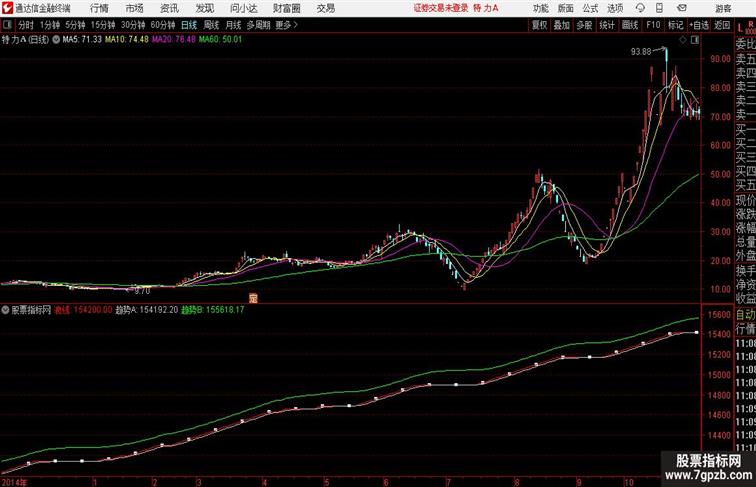Click the 特力A (日线) chart title

coord(26,40)
